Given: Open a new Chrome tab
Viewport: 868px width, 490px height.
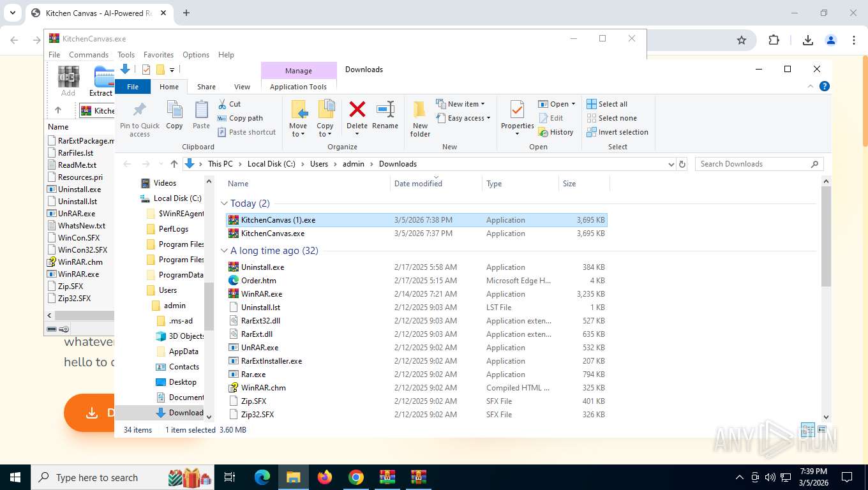Looking at the screenshot, I should (186, 13).
